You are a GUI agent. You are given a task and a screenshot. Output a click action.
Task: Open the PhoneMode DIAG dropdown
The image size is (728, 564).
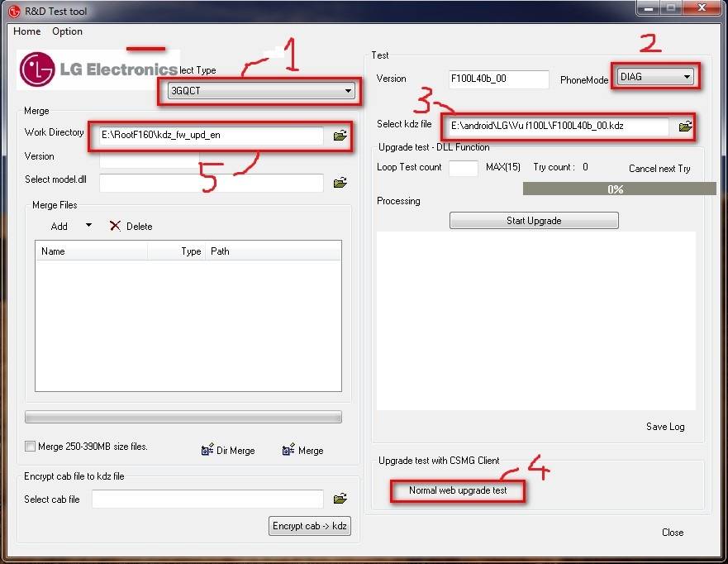tap(655, 77)
